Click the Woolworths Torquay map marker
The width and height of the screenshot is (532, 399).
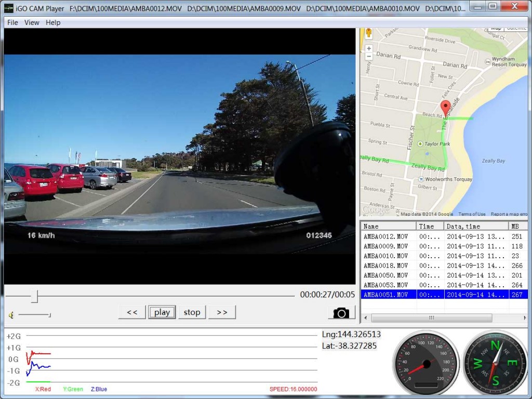421,179
